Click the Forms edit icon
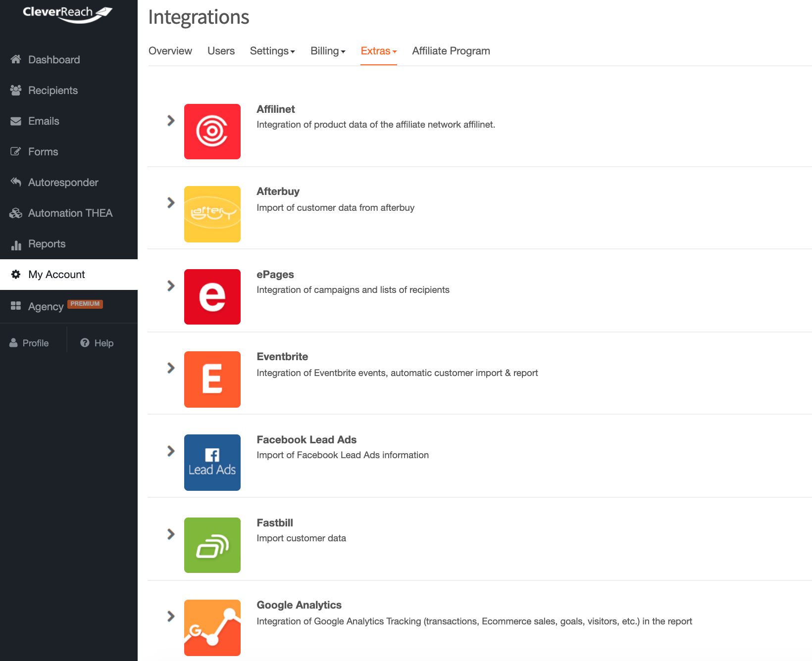This screenshot has height=661, width=812. click(16, 151)
